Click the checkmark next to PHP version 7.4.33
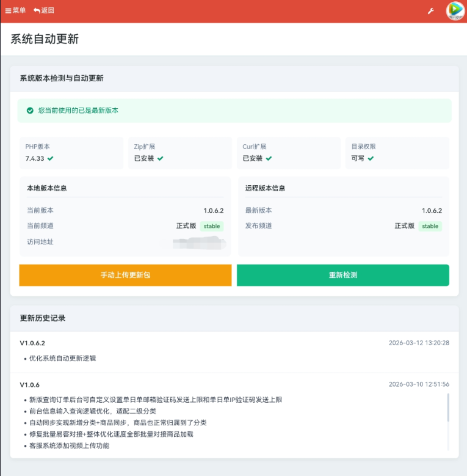This screenshot has width=467, height=476. (x=51, y=158)
